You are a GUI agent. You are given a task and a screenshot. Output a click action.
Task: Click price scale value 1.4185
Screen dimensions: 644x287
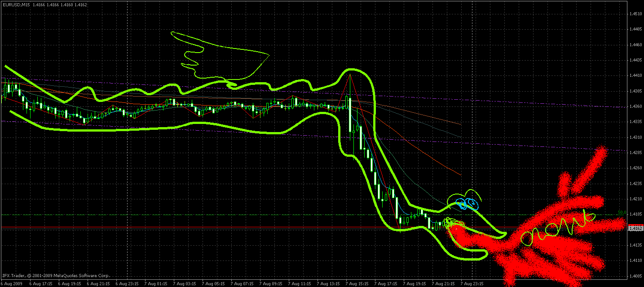point(635,214)
